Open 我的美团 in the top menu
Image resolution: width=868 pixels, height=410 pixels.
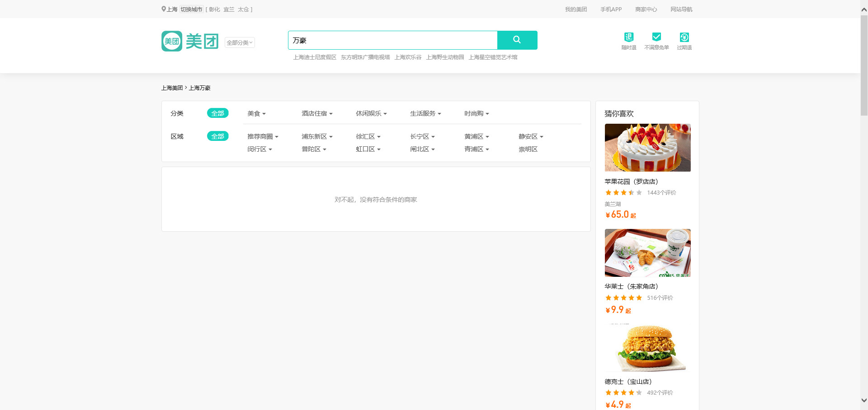576,9
